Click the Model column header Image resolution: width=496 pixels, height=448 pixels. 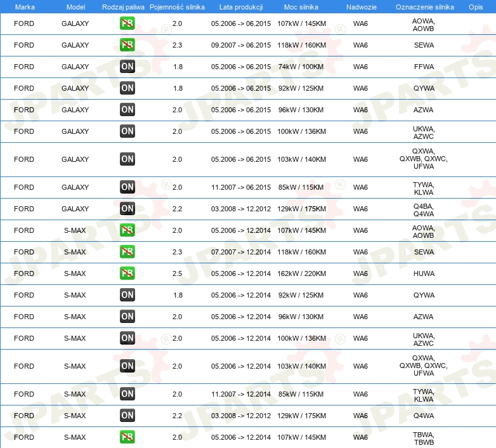tap(75, 7)
